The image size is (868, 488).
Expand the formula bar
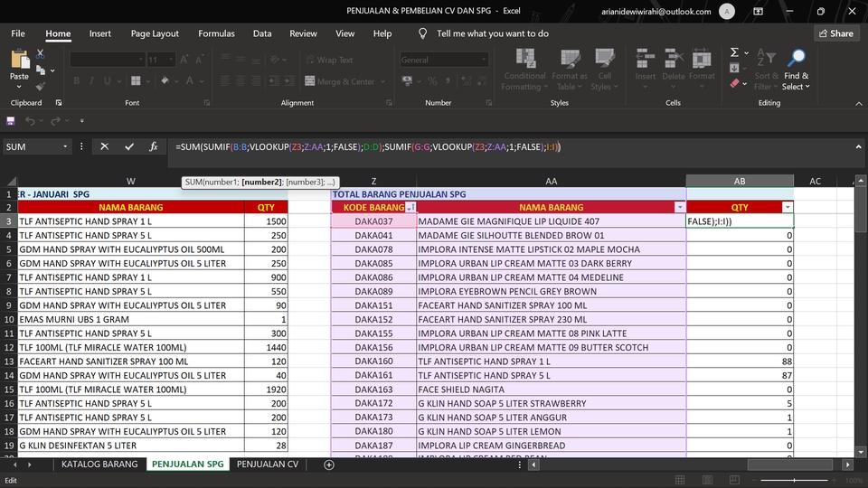[858, 146]
